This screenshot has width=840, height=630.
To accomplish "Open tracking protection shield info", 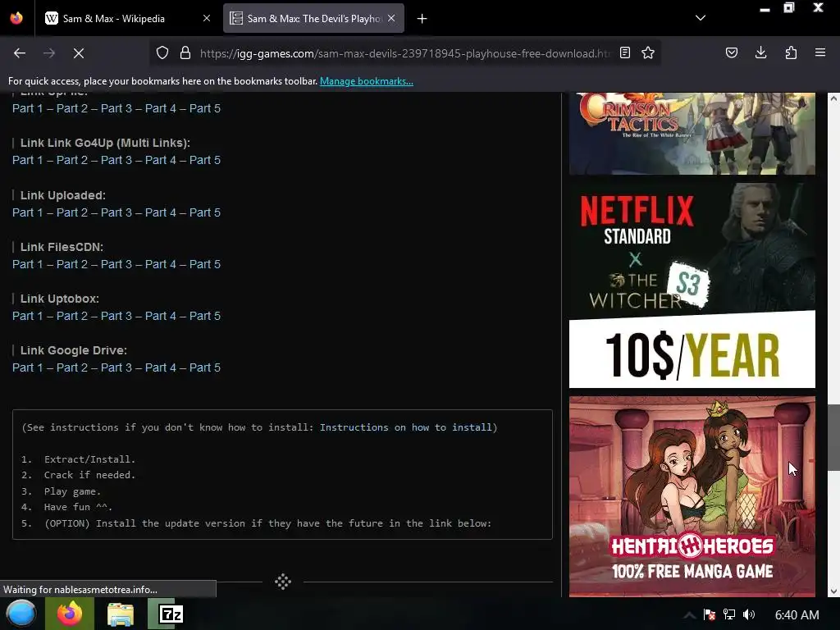I will [x=162, y=53].
